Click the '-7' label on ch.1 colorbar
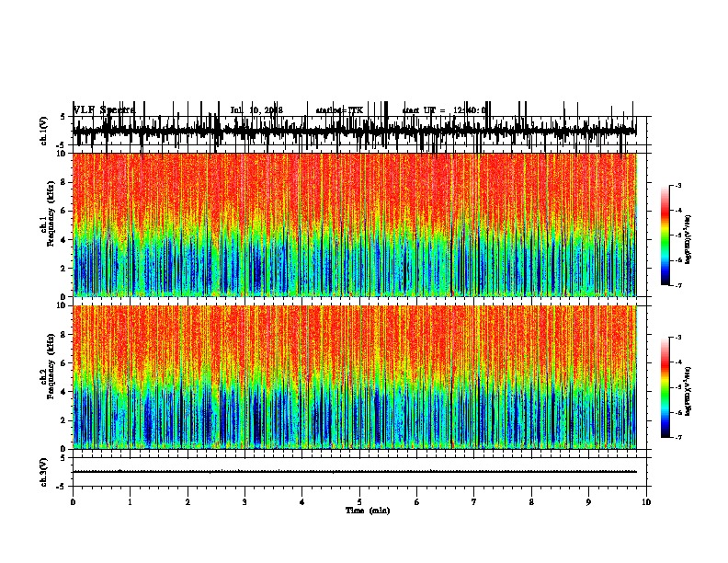The height and width of the screenshot is (563, 728). coord(678,285)
